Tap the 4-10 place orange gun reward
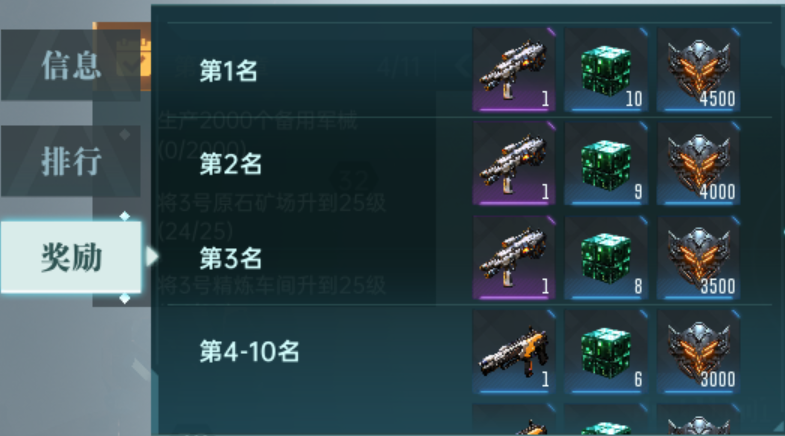The image size is (785, 436). coord(514,351)
